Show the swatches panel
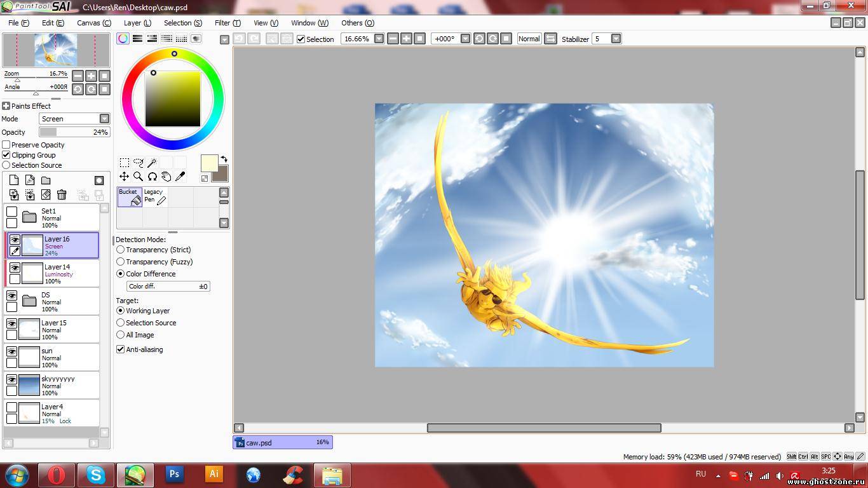 pos(181,39)
